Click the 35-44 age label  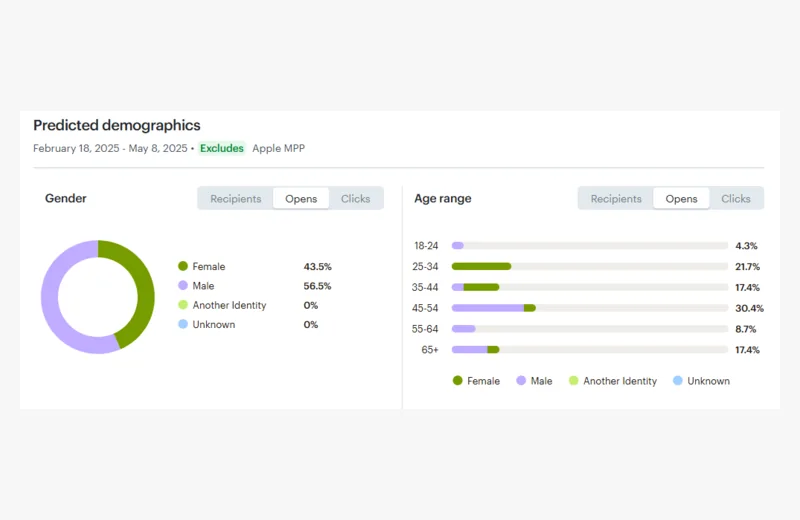(425, 287)
